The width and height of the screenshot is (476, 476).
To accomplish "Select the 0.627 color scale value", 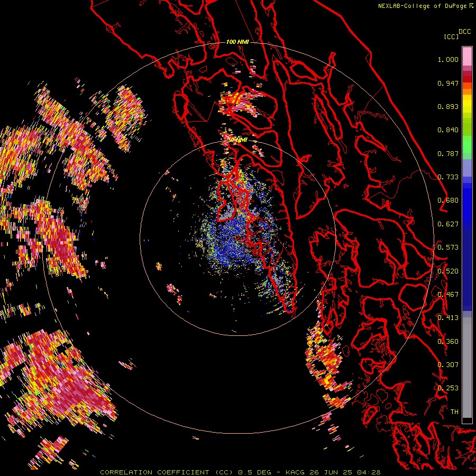I will (448, 224).
